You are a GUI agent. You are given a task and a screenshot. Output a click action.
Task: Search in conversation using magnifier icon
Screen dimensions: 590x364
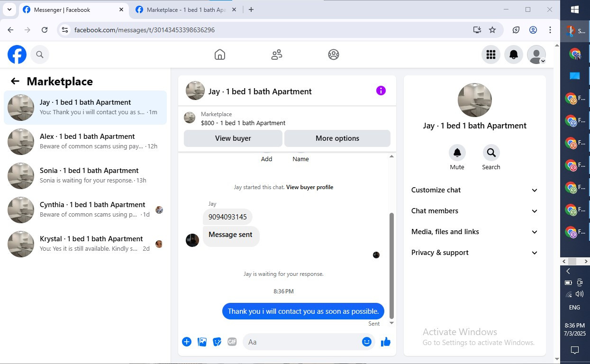tap(491, 153)
